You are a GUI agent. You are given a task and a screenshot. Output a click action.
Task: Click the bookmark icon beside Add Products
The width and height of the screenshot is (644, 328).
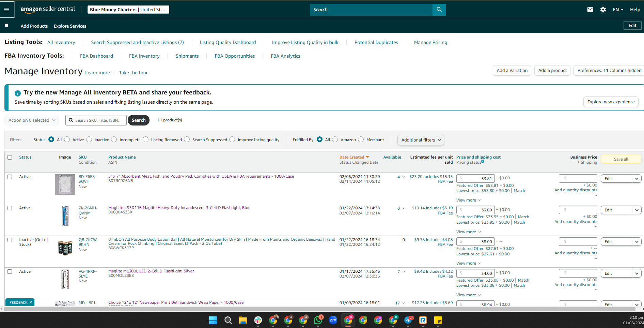[6, 26]
